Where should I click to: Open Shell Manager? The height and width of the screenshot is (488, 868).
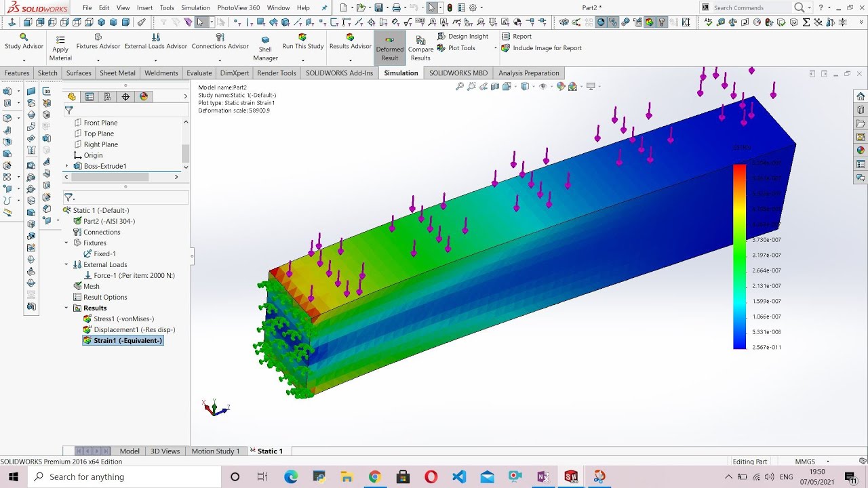click(x=265, y=49)
